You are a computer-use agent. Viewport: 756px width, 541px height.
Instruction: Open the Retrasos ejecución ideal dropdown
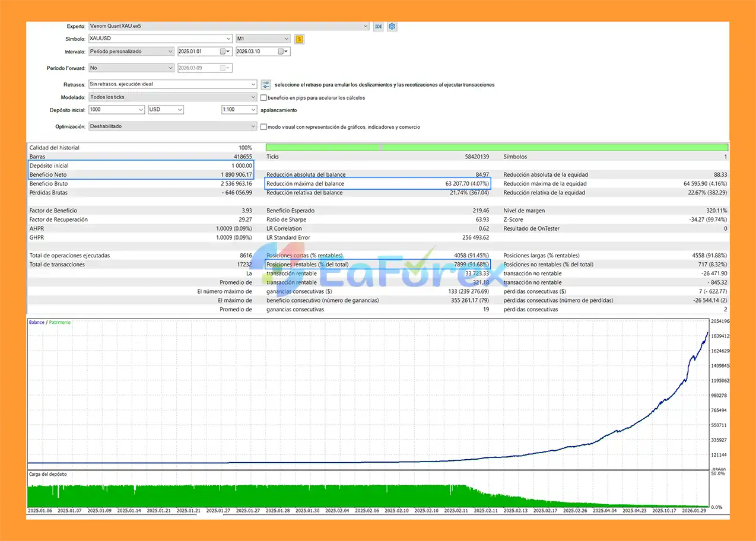(173, 84)
